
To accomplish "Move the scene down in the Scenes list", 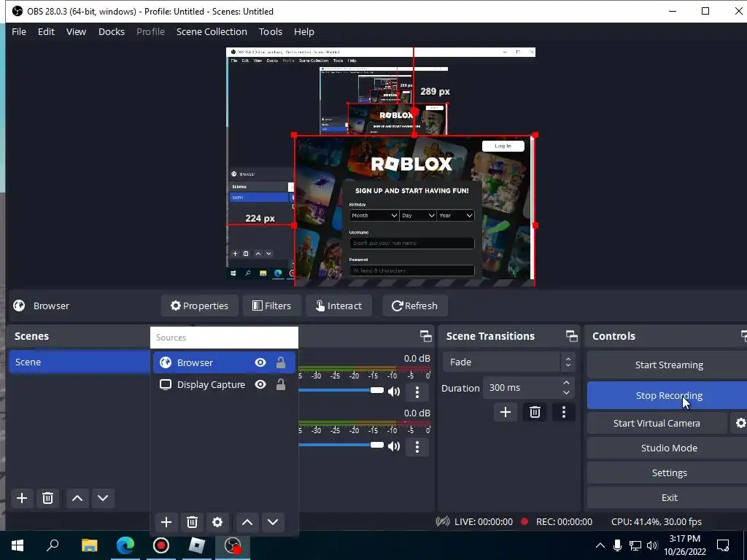I will coord(103,498).
